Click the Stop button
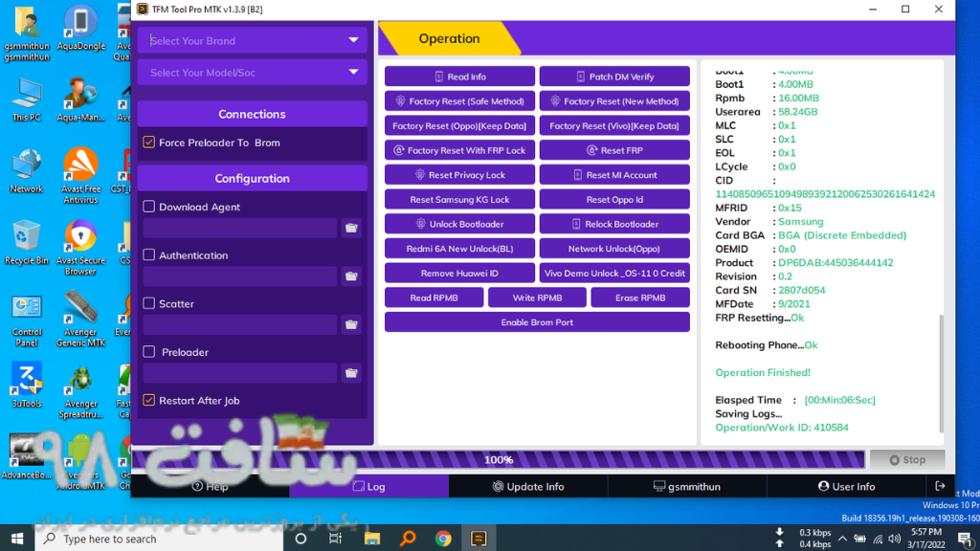This screenshot has height=551, width=980. (907, 460)
